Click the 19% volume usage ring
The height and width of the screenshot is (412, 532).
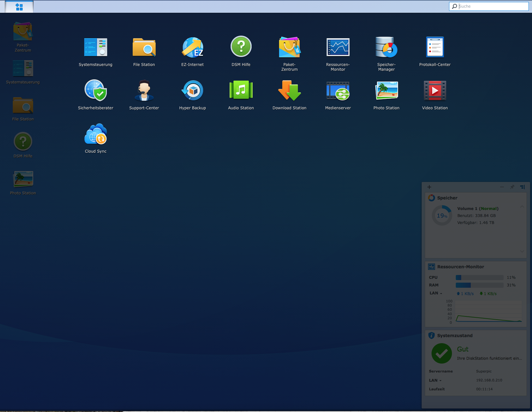(x=442, y=215)
